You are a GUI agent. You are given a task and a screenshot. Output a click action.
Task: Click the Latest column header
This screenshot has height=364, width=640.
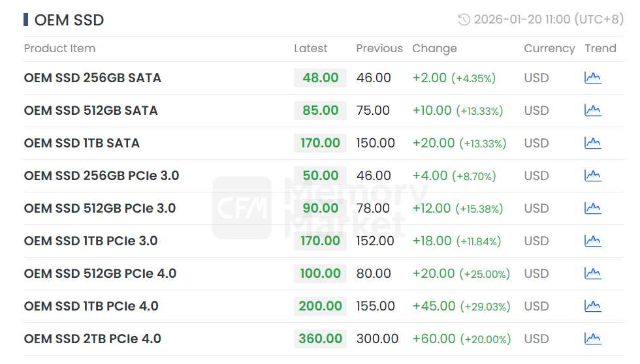tap(310, 48)
